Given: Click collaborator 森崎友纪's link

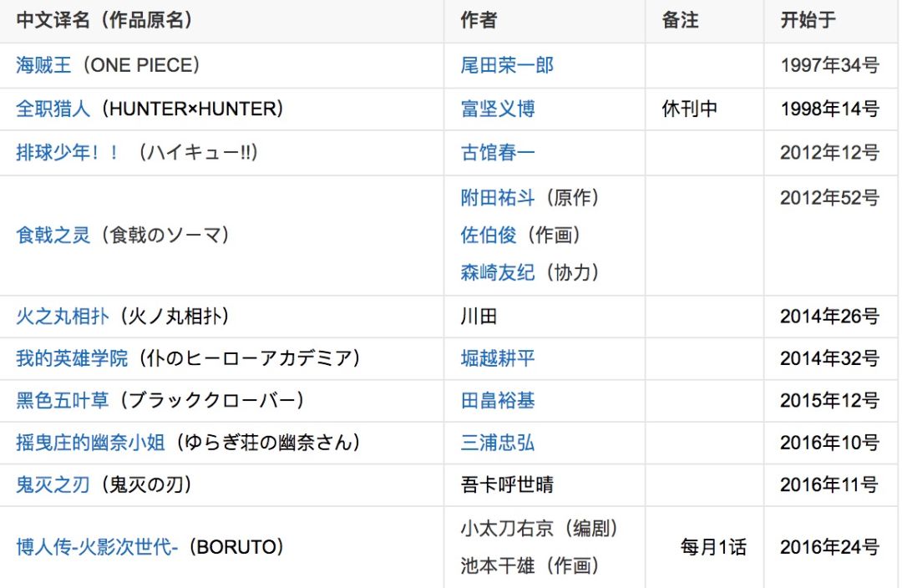Looking at the screenshot, I should coord(498,272).
